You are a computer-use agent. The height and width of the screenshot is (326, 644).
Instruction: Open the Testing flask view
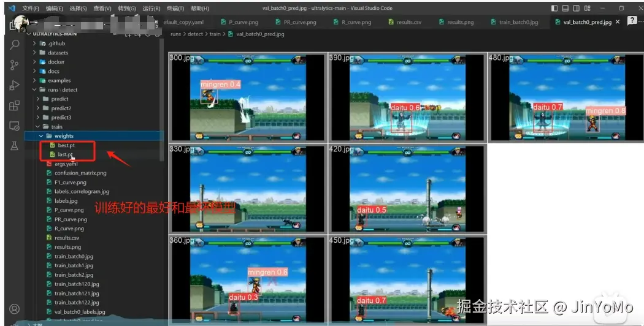coord(14,146)
